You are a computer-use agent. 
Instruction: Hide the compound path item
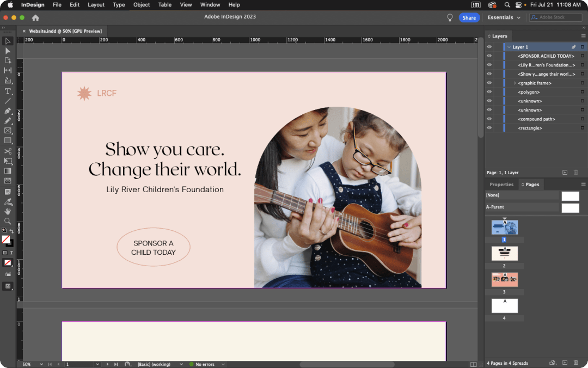[x=489, y=119]
